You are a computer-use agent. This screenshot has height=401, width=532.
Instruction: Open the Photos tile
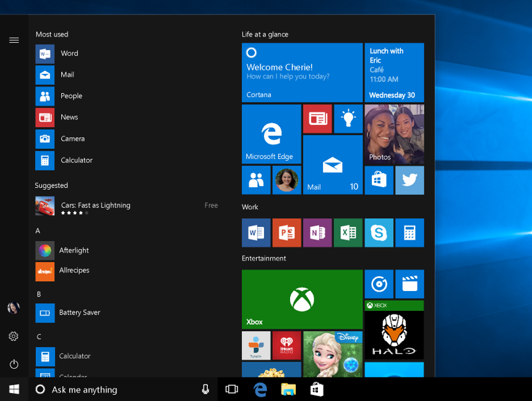click(394, 134)
